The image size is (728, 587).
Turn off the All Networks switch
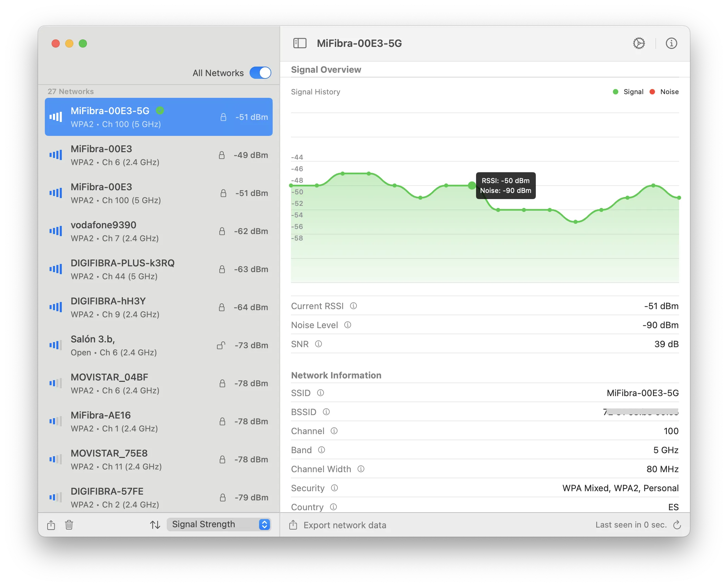(260, 73)
